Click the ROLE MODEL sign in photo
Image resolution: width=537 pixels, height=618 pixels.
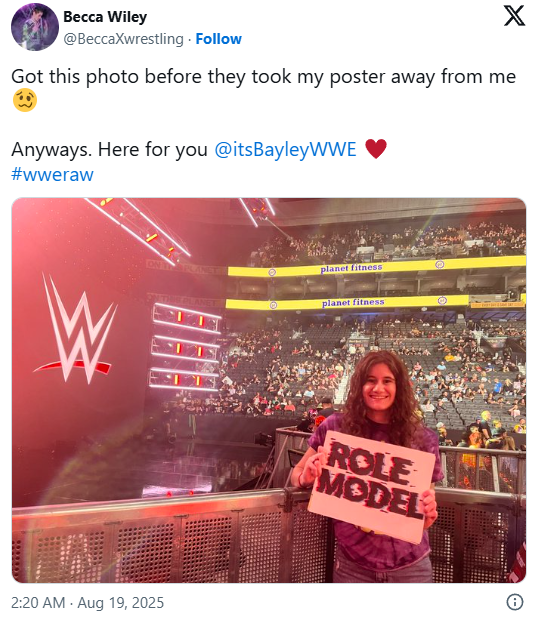371,486
